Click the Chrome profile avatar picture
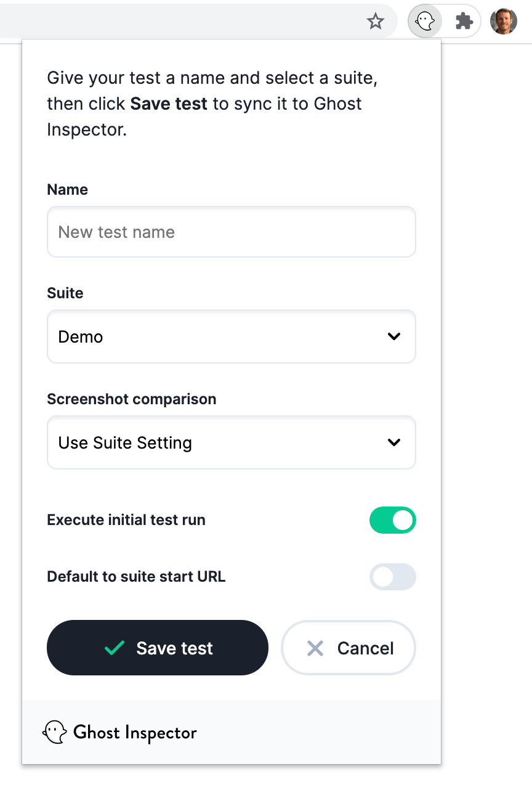The height and width of the screenshot is (790, 532). [504, 21]
